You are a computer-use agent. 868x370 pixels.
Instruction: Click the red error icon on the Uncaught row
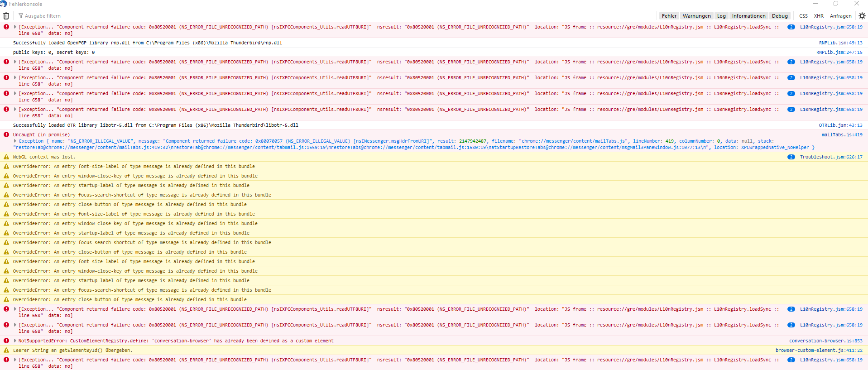point(6,135)
